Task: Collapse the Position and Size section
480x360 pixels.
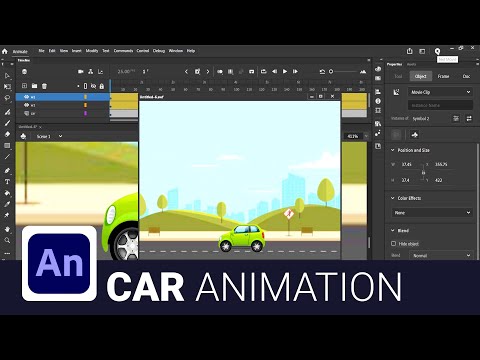Action: 393,150
